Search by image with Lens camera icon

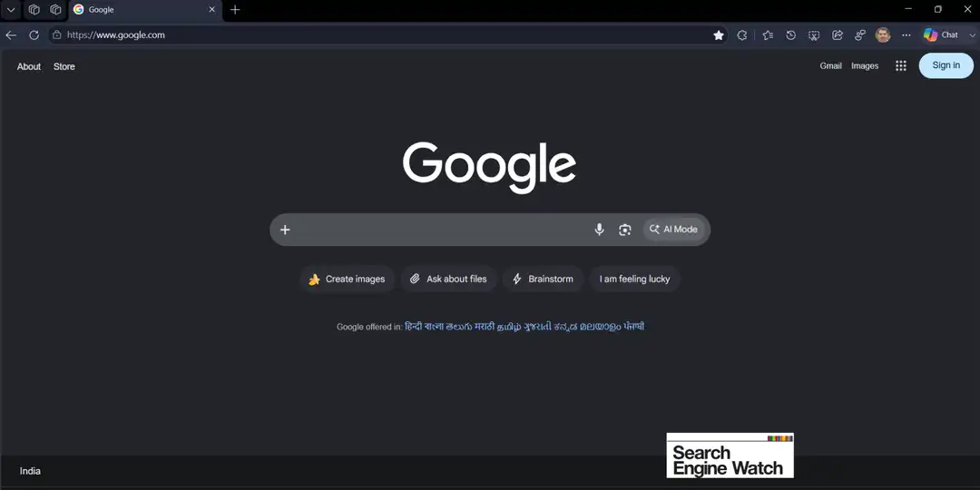(x=625, y=230)
